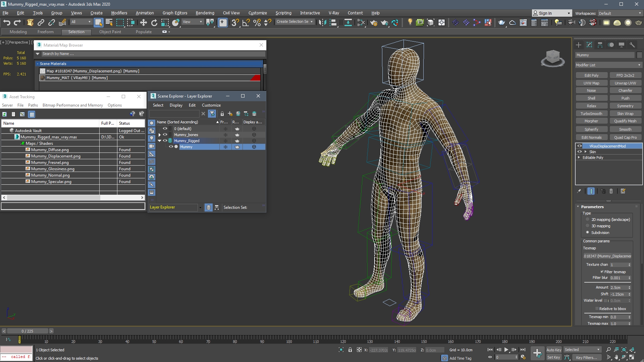
Task: Open the All selection filter dropdown
Action: click(81, 22)
